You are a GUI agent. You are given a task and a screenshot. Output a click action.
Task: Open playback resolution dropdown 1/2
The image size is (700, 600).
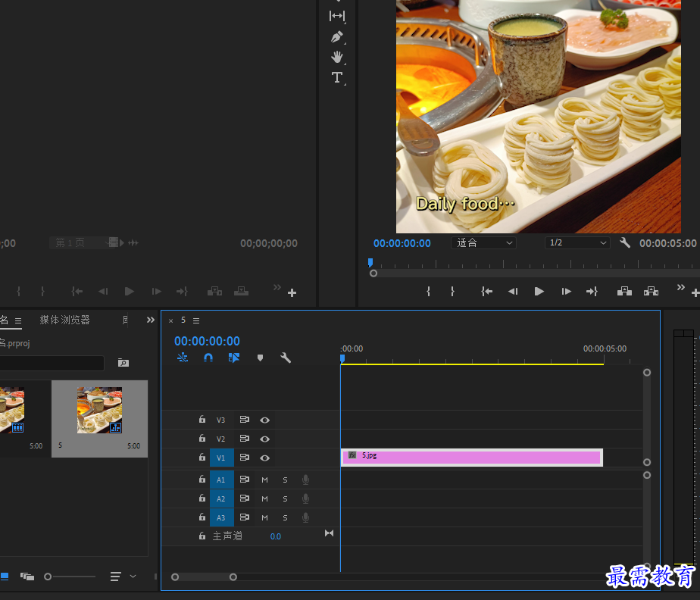577,243
